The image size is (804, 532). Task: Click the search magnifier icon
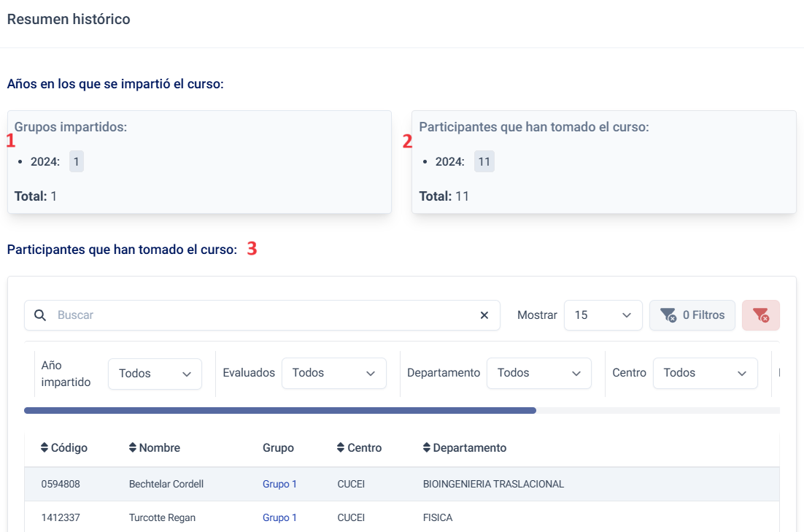point(40,315)
